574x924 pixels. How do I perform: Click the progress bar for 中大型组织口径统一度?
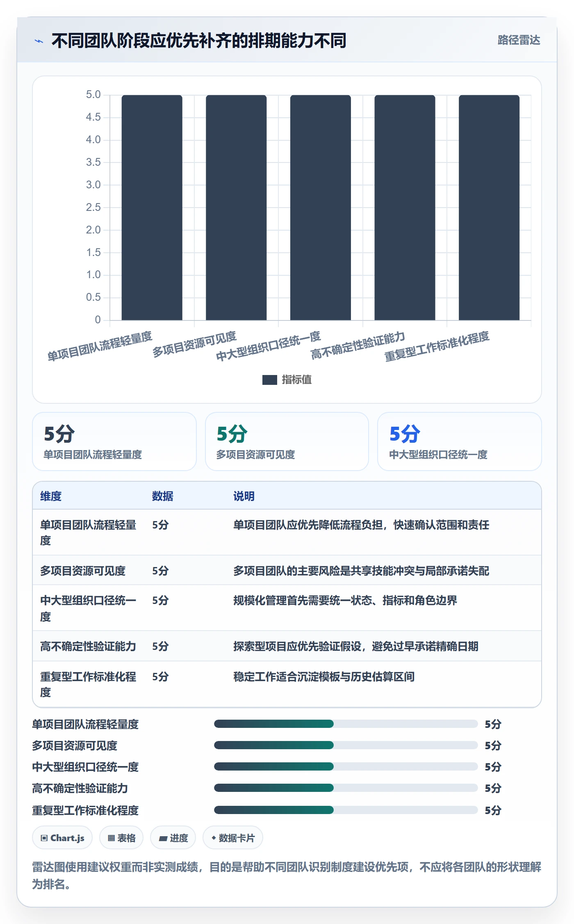point(346,766)
